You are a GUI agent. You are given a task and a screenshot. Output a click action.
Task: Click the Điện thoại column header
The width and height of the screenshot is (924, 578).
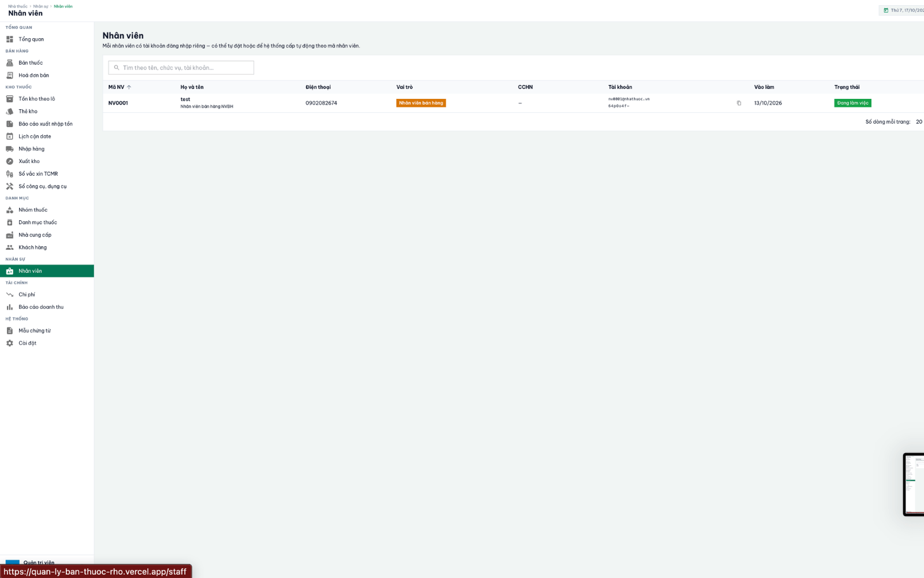pos(318,87)
